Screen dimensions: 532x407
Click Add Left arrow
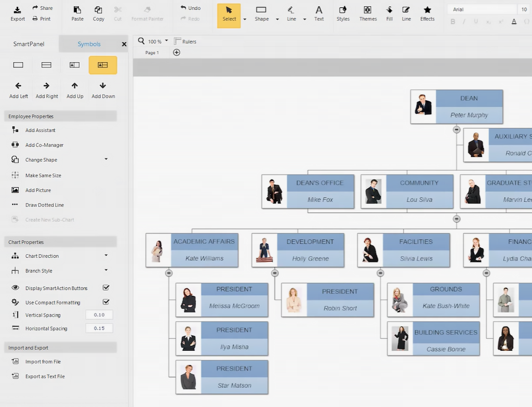[x=18, y=90]
